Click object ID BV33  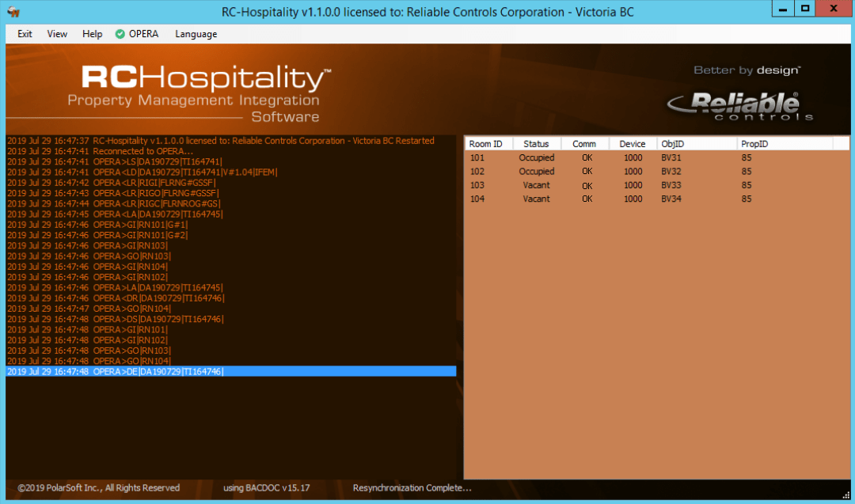coord(671,185)
